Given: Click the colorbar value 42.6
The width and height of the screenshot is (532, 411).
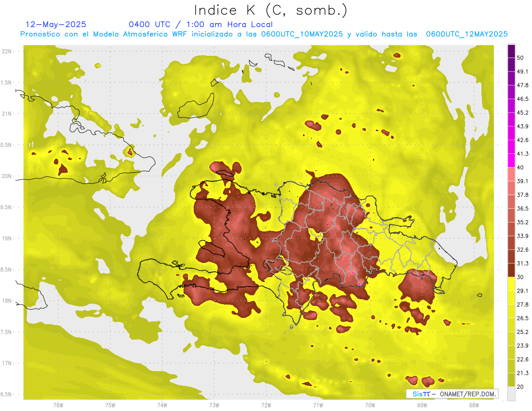Looking at the screenshot, I should tap(522, 140).
